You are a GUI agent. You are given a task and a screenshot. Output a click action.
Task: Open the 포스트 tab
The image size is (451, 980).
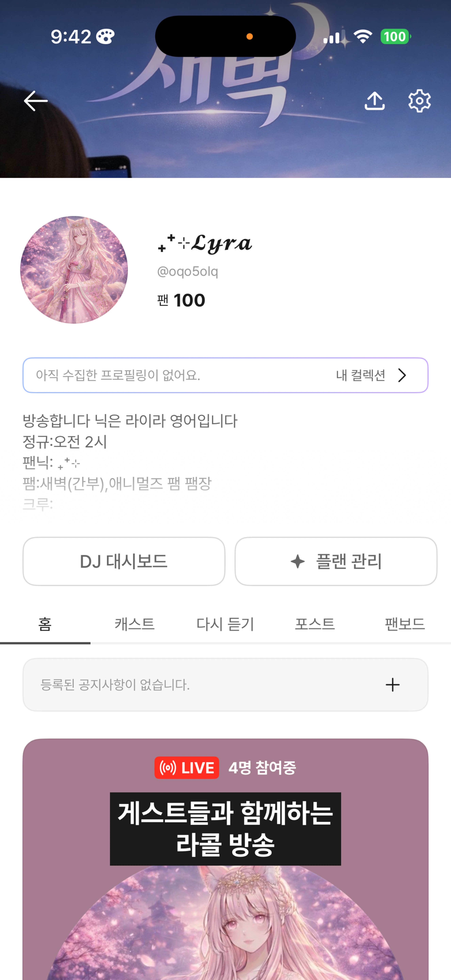click(x=315, y=624)
